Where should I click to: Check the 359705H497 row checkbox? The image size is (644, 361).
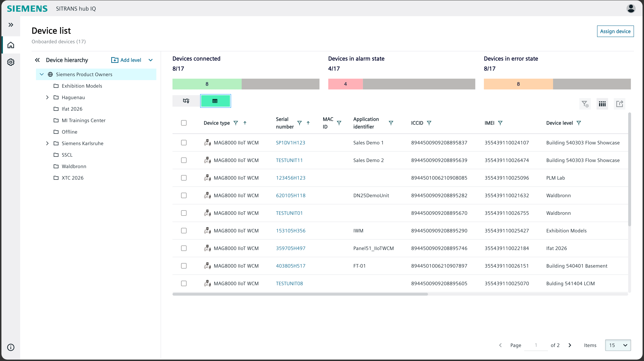coord(184,248)
